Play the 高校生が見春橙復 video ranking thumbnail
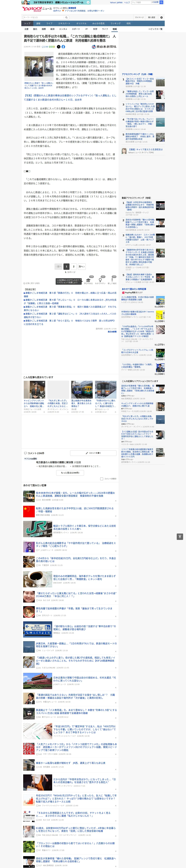This screenshot has height=868, width=186. 160,223
